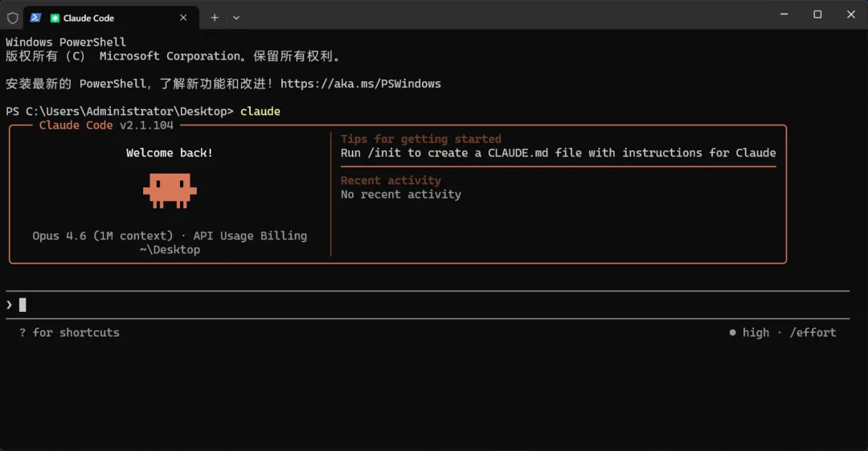Close the terminal window
Screen dimensions: 868x451
click(x=851, y=14)
